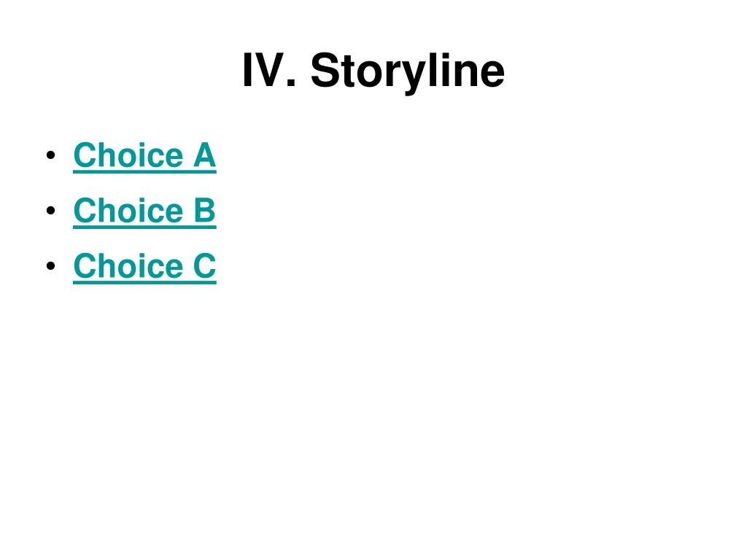Click the capital S of Storyline
The height and width of the screenshot is (560, 747).
coord(325,69)
